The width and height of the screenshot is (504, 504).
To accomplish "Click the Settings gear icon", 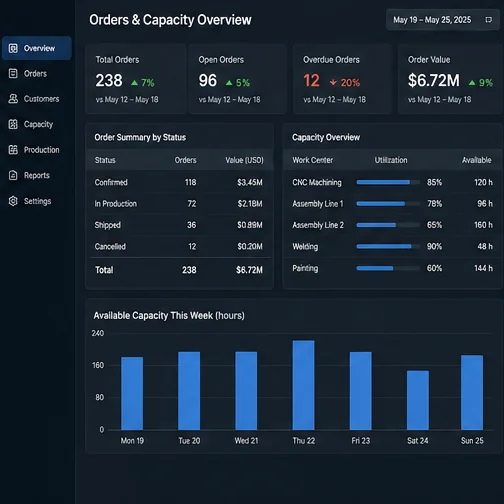I will (x=13, y=201).
